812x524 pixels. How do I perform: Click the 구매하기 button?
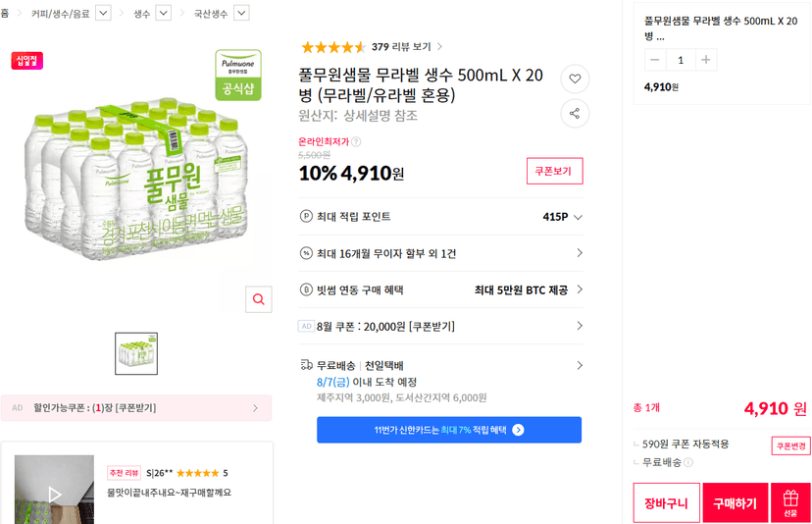[x=735, y=502]
